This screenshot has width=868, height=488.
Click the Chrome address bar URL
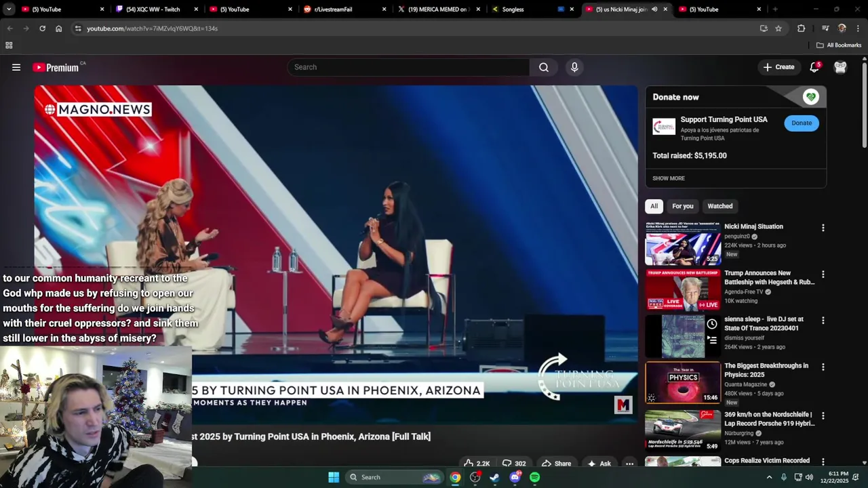pos(152,28)
